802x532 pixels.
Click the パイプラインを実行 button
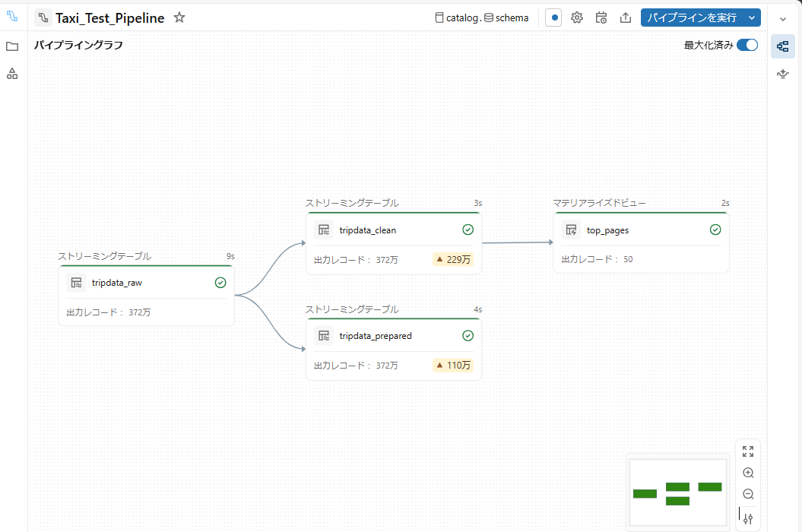[691, 17]
